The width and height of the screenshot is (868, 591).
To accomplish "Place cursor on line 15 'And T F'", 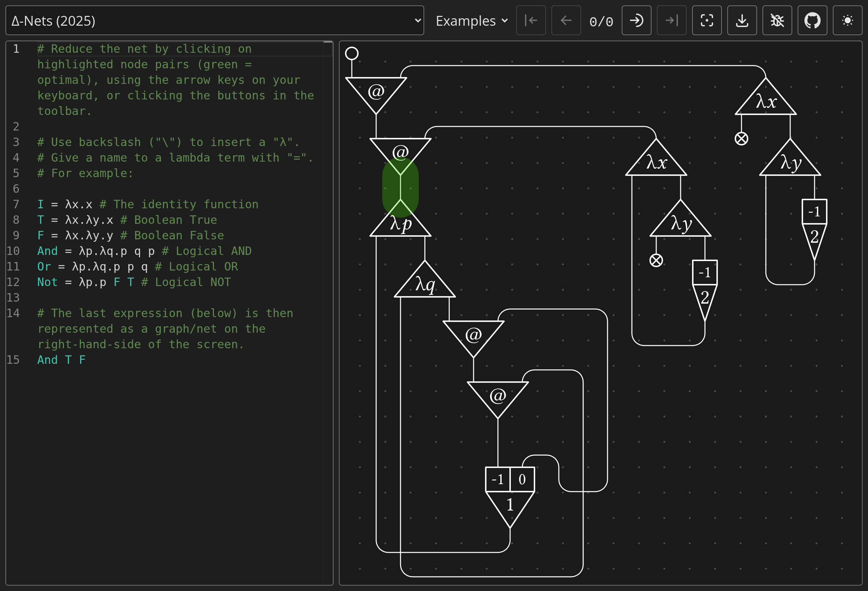I will [x=62, y=360].
